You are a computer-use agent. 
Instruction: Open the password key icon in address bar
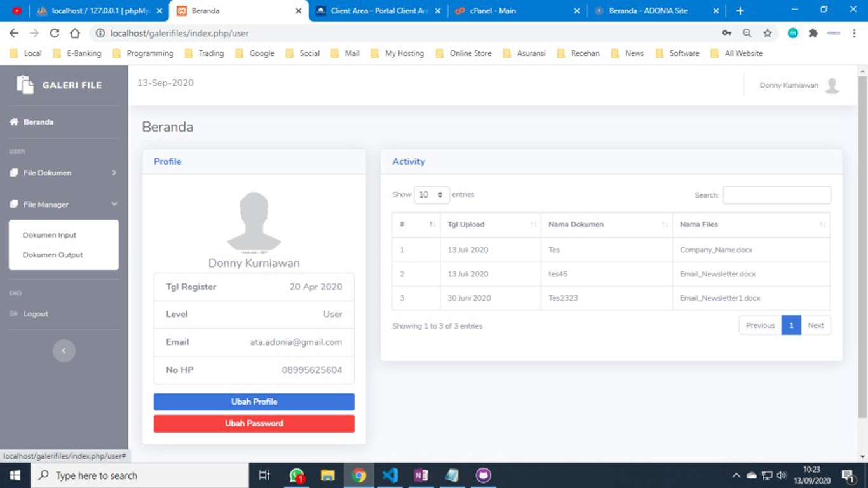pos(727,33)
